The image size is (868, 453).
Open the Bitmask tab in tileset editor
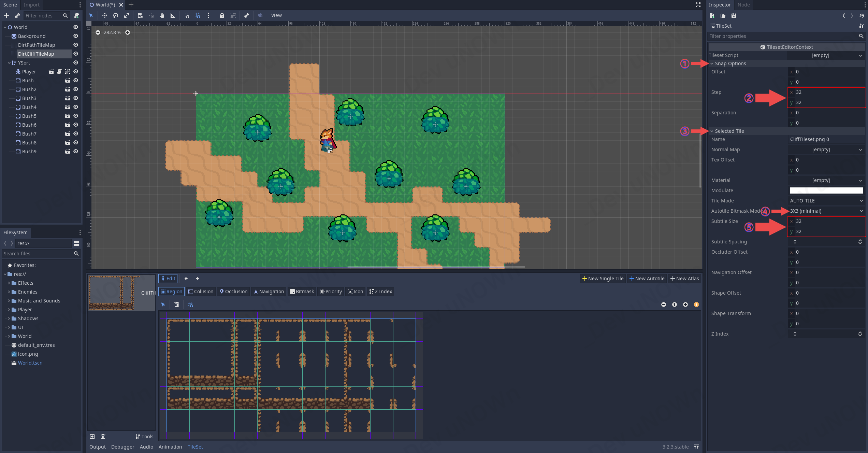[302, 292]
